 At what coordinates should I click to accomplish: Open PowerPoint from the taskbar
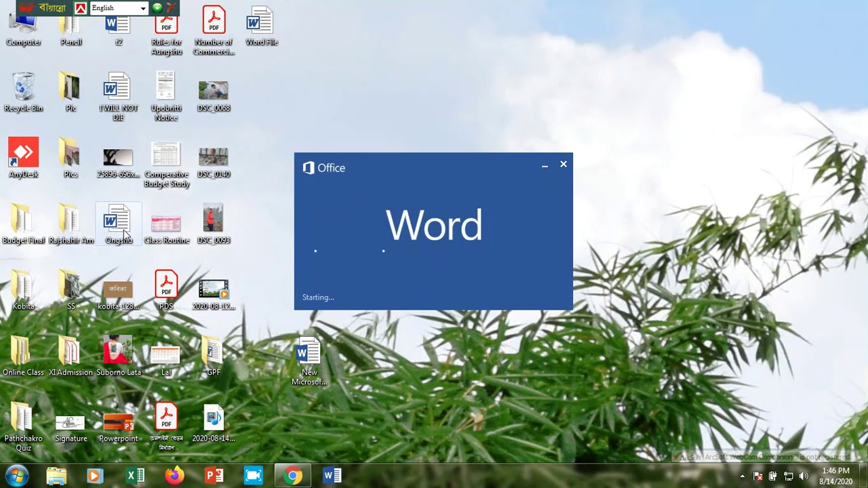[214, 476]
